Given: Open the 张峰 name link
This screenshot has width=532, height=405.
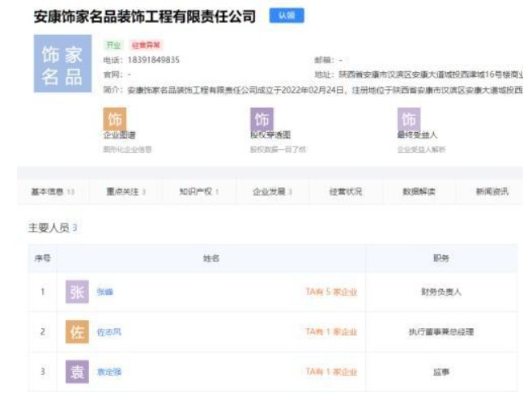Looking at the screenshot, I should [104, 292].
